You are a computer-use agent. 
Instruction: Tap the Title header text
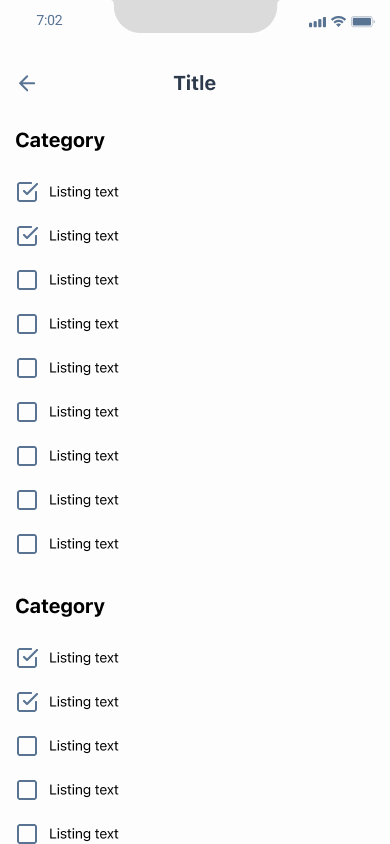click(195, 83)
